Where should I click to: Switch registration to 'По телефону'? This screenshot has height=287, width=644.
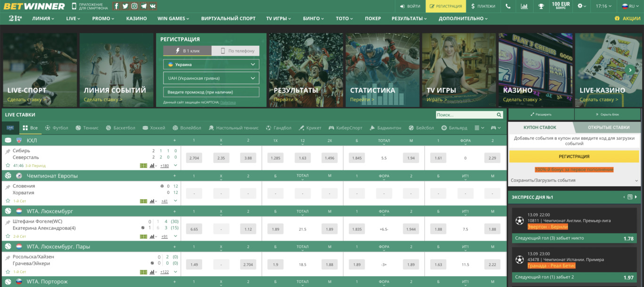click(x=236, y=51)
